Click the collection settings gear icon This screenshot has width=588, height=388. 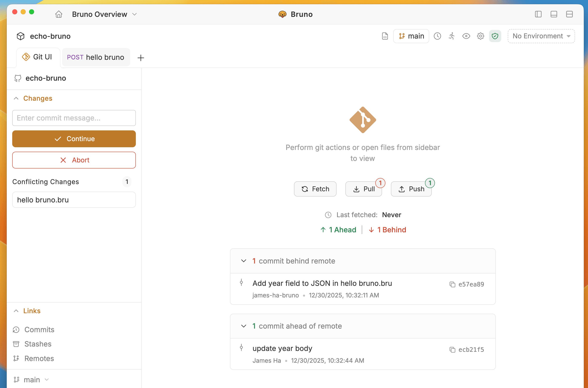point(480,36)
